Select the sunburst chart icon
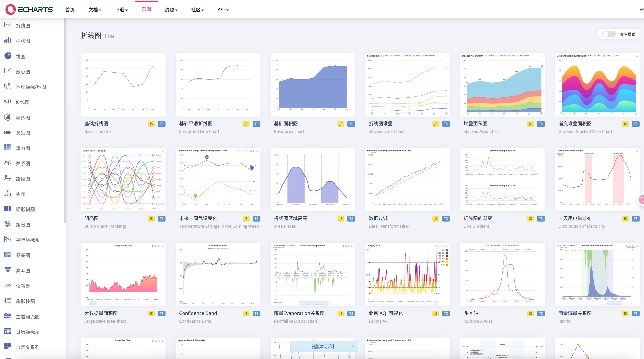644x359 pixels. tap(8, 224)
